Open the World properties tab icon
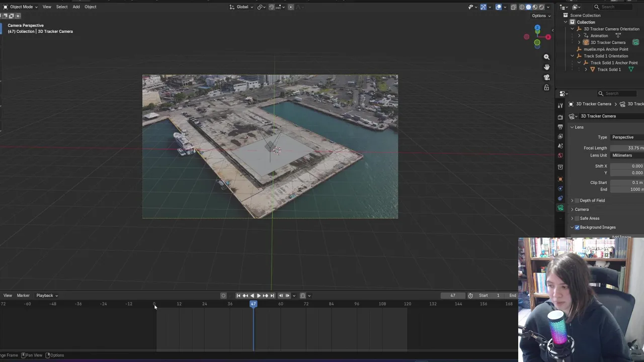 560,155
